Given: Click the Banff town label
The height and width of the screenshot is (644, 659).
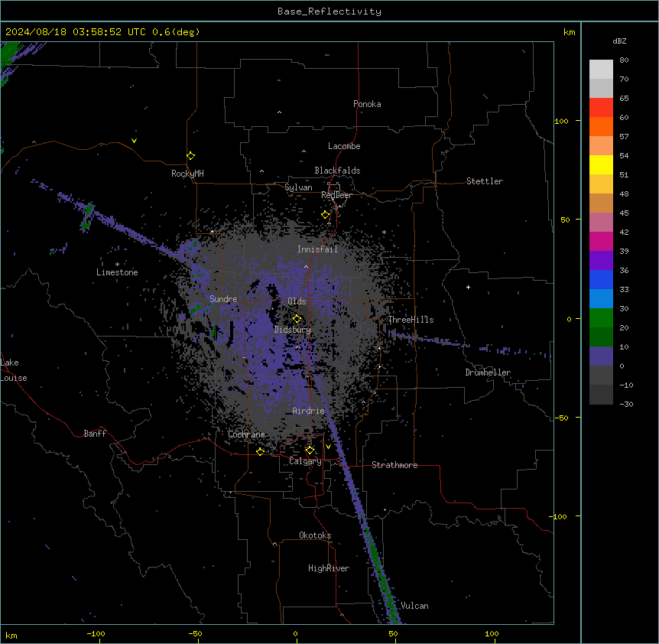Looking at the screenshot, I should 95,434.
